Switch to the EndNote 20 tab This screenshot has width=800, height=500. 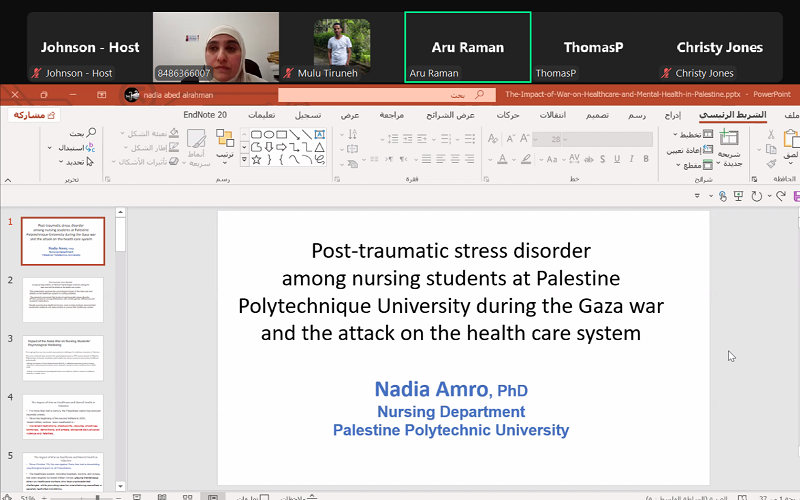pos(205,115)
